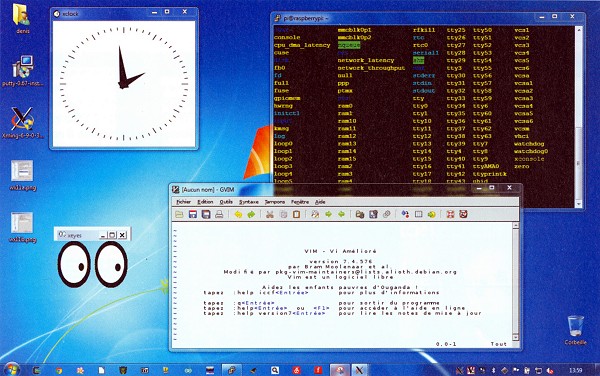Click 'ttyprintk' in the PuTTY terminal

point(489,174)
